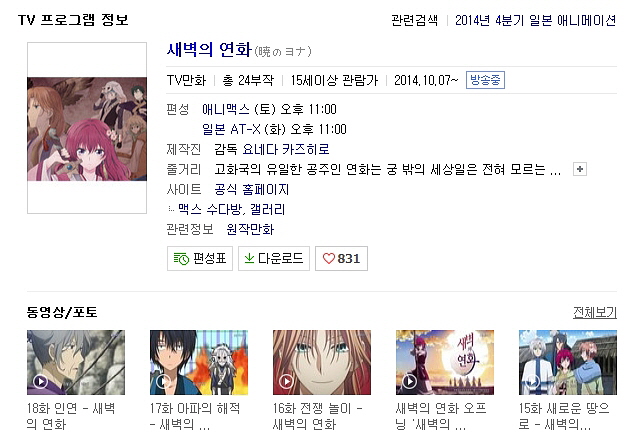Click the 방송중 on-air badge
Viewport: 632px width, 446px height.
point(485,80)
